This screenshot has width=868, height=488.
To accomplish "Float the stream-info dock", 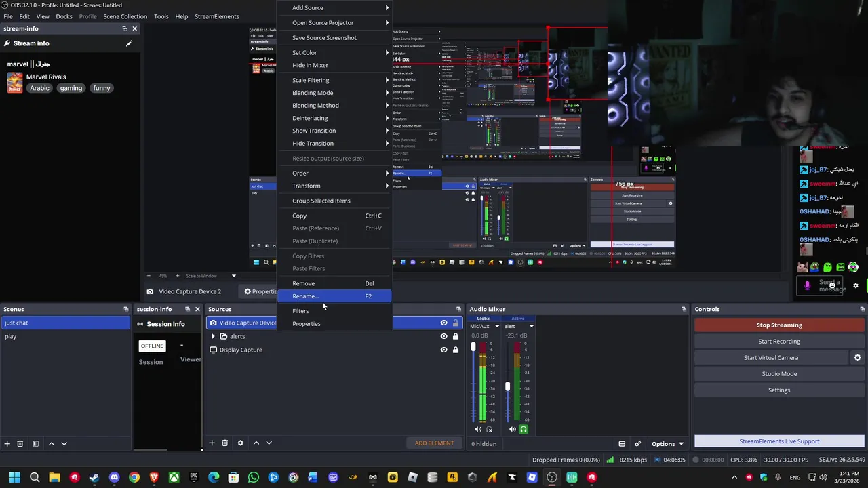I will 124,28.
